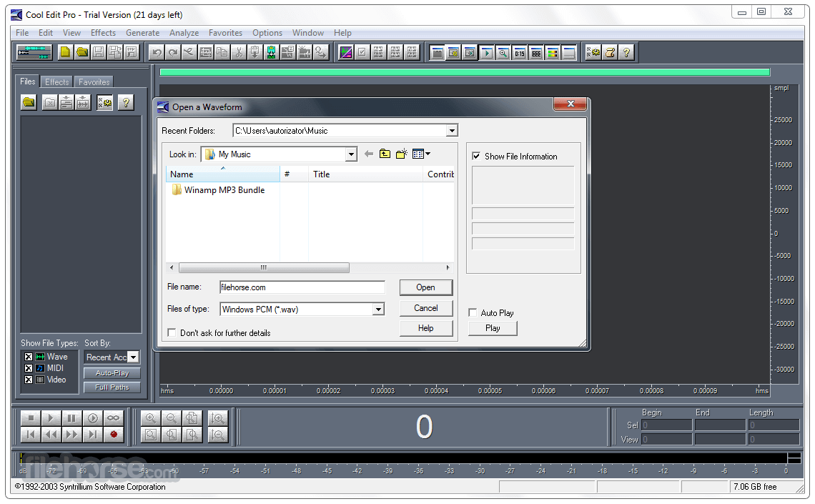This screenshot has width=815, height=504.
Task: Open the Analyze menu
Action: [x=184, y=33]
